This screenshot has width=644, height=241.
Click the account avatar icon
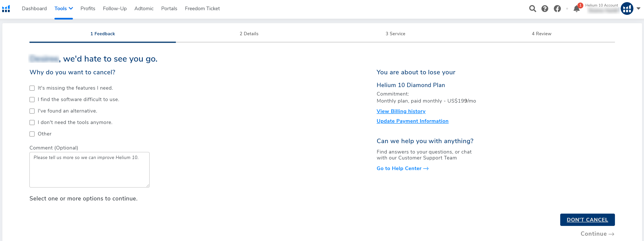[627, 8]
